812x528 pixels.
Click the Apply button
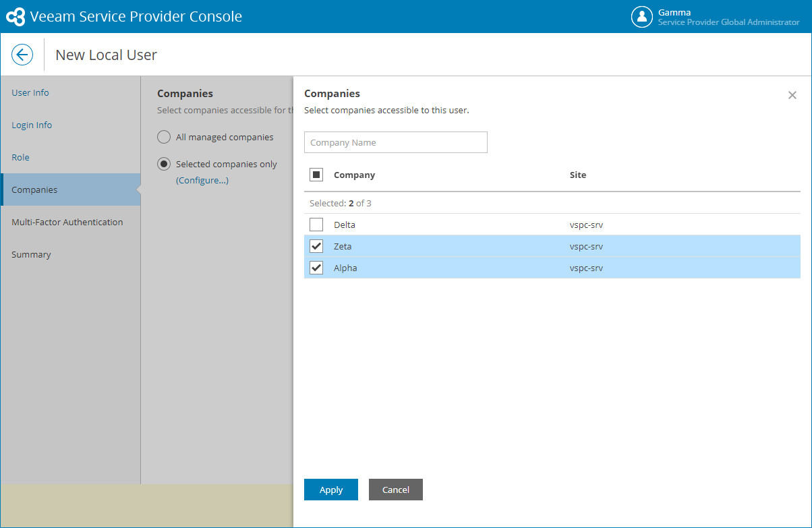tap(331, 490)
